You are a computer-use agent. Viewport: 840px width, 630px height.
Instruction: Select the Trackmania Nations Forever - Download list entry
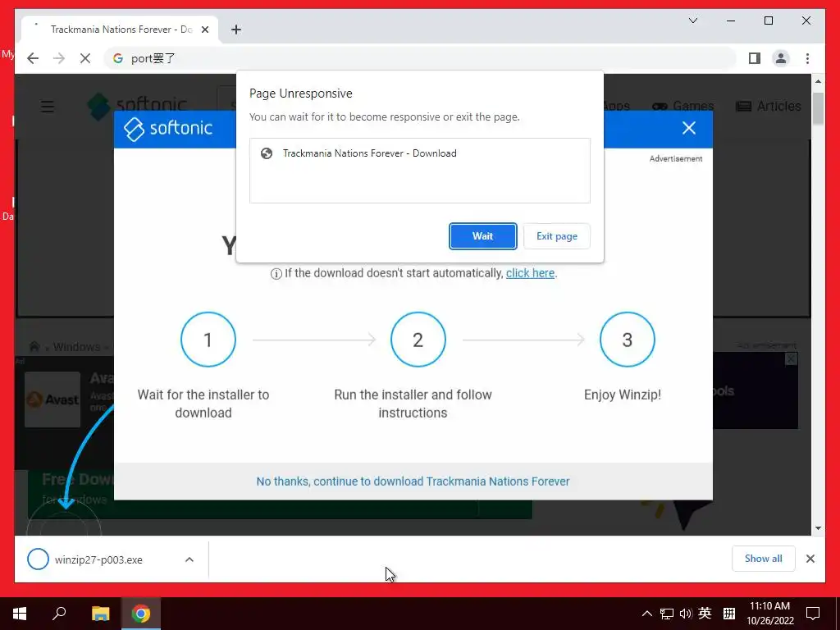point(420,153)
